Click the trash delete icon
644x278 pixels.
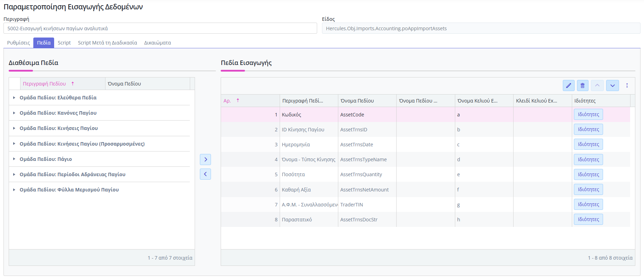click(583, 85)
